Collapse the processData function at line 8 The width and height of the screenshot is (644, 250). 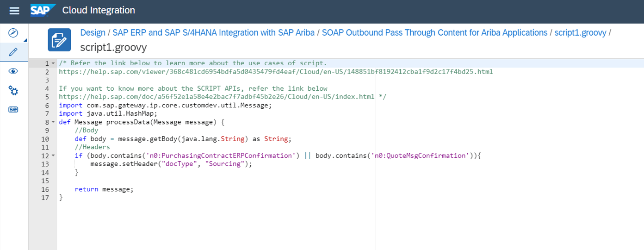click(53, 122)
